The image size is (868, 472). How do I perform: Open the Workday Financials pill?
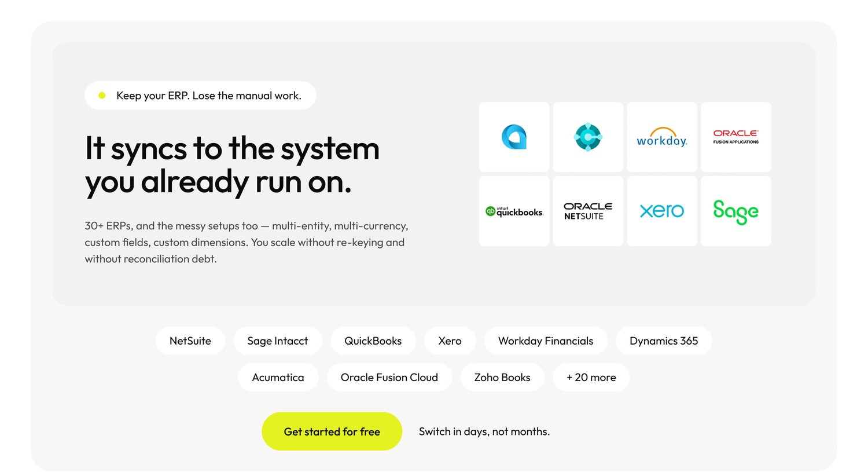click(546, 341)
